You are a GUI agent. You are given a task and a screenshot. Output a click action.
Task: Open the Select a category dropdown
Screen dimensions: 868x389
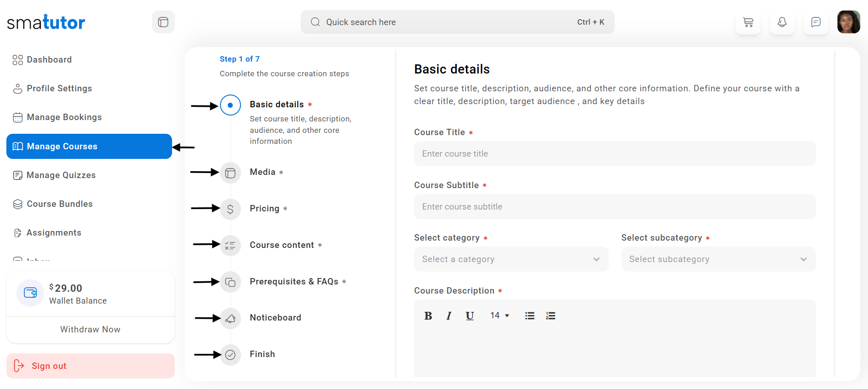pos(511,259)
